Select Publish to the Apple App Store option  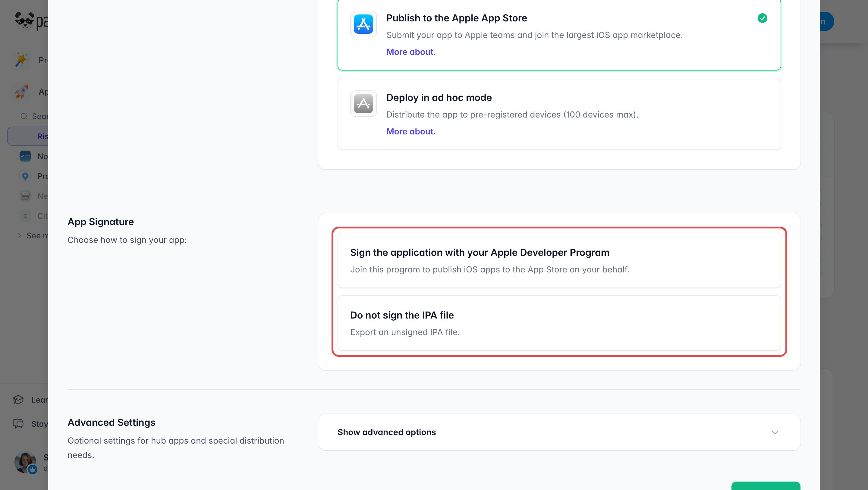[559, 35]
